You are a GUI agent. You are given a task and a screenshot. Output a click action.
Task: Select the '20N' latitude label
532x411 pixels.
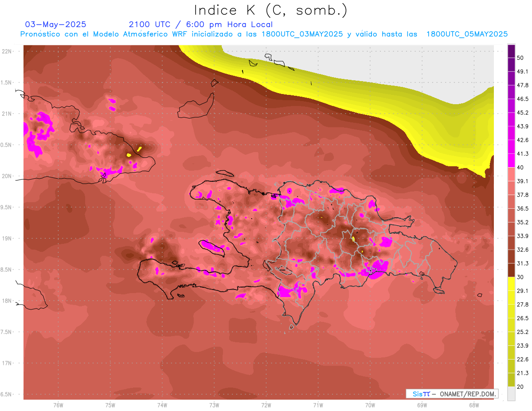pos(7,176)
